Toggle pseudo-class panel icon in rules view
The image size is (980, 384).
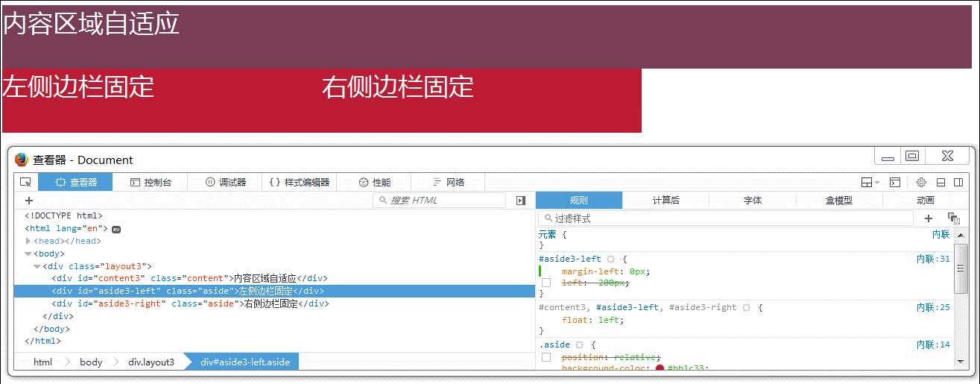953,218
